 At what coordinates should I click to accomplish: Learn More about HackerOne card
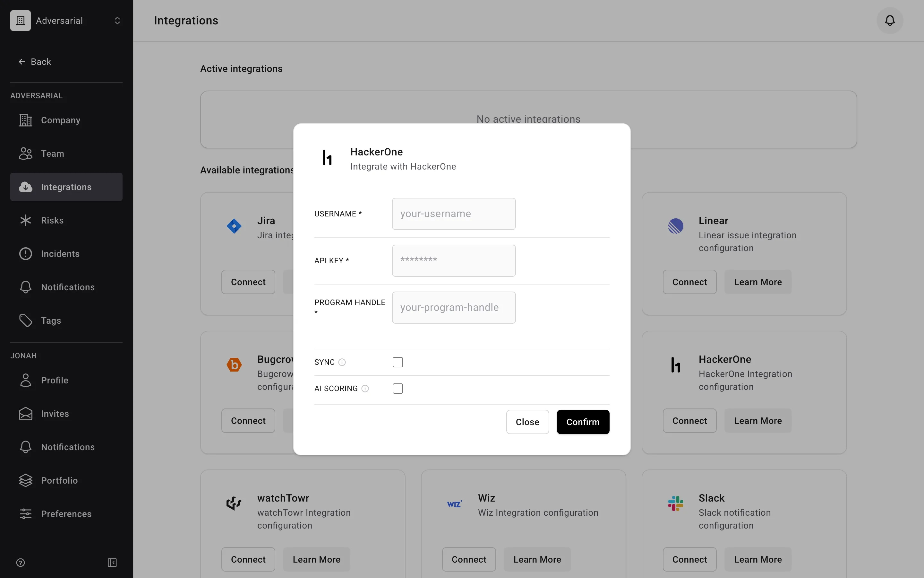(x=758, y=421)
